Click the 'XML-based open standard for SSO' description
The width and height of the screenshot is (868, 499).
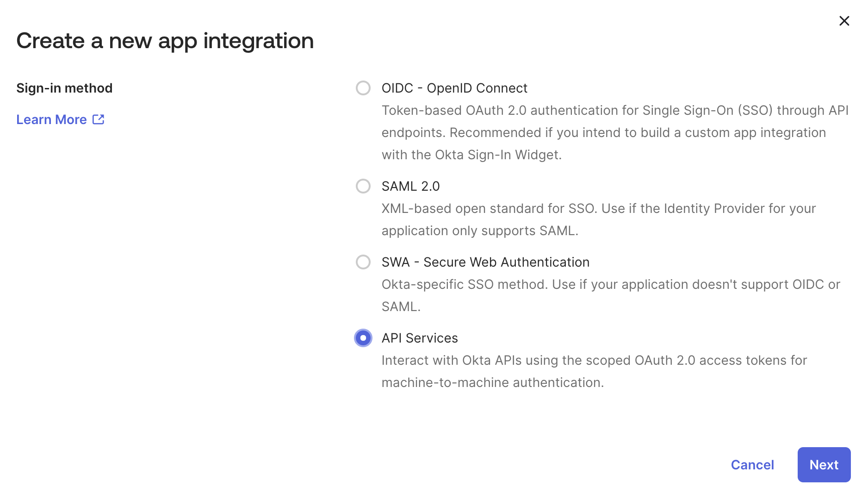[598, 208]
